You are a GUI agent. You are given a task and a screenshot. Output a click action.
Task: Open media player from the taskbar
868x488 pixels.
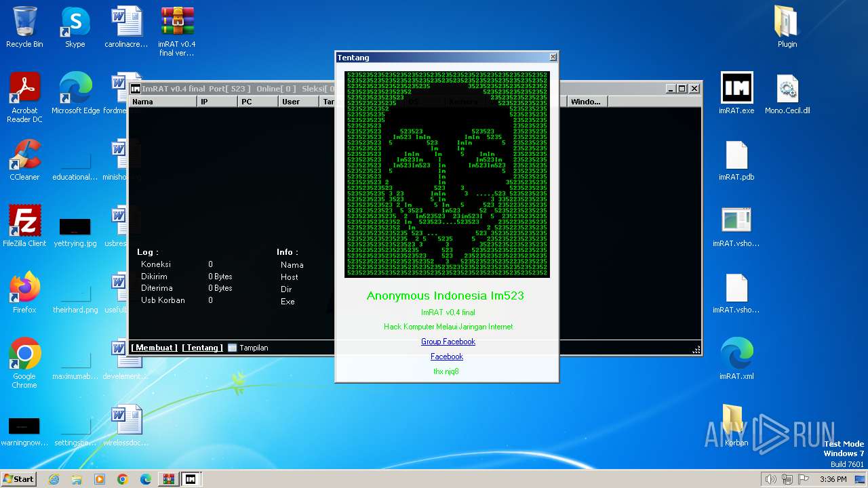(x=100, y=479)
